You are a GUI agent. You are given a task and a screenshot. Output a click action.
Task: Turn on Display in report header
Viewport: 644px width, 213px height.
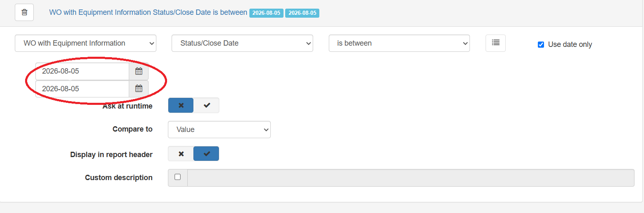pyautogui.click(x=207, y=154)
